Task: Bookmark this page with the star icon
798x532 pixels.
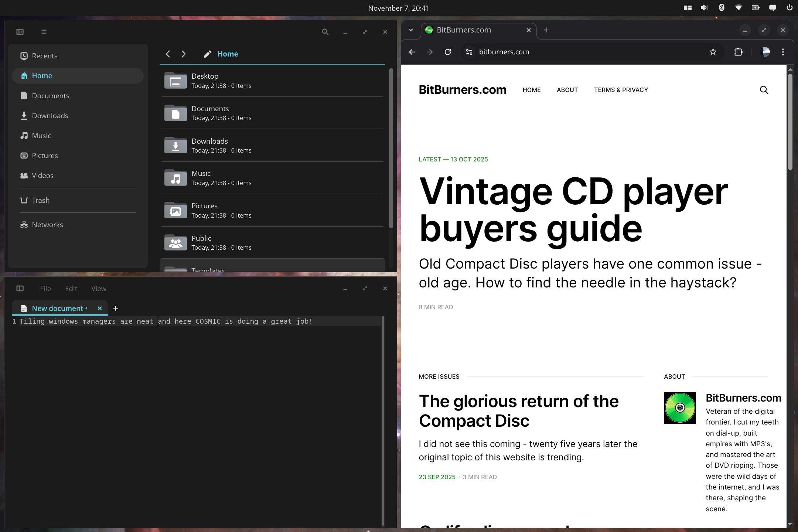Action: coord(713,52)
